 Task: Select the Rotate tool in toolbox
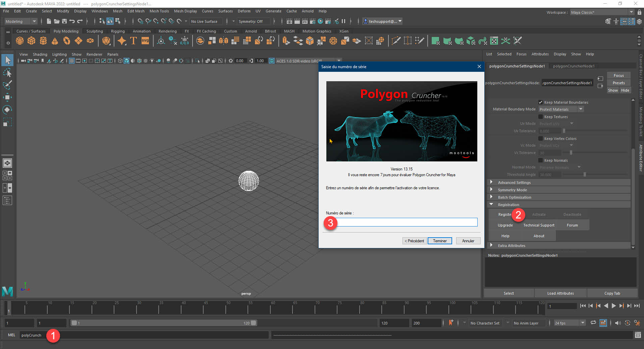7,110
